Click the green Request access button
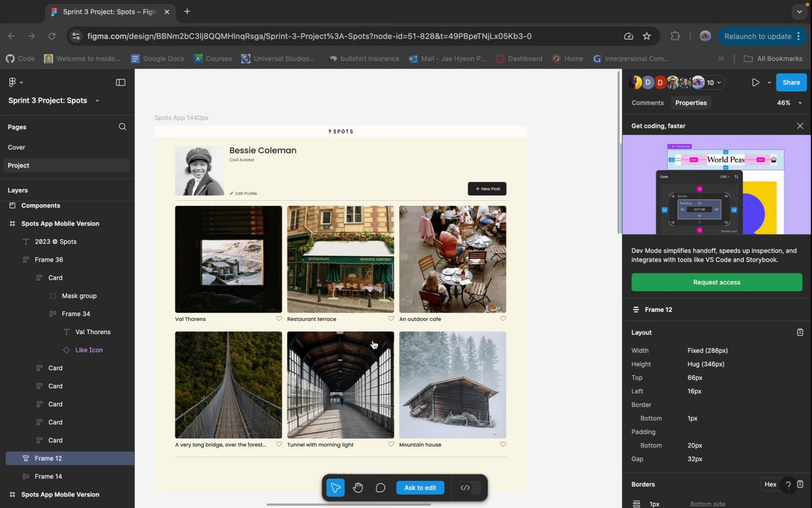Image resolution: width=812 pixels, height=508 pixels. tap(717, 282)
